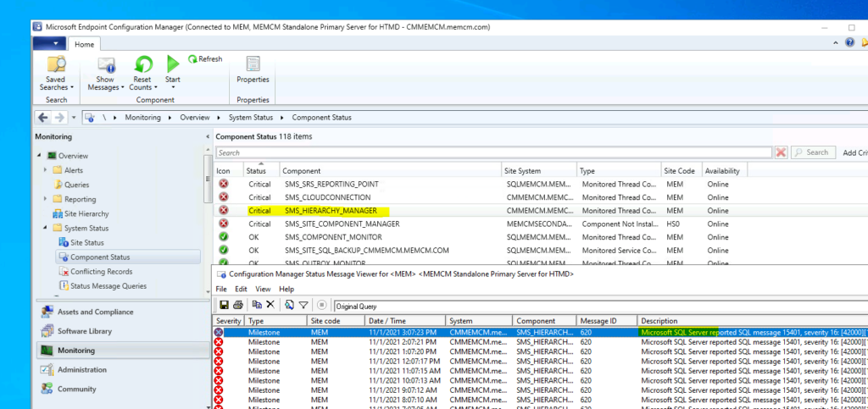Open the Monitoring workspace

(123, 351)
